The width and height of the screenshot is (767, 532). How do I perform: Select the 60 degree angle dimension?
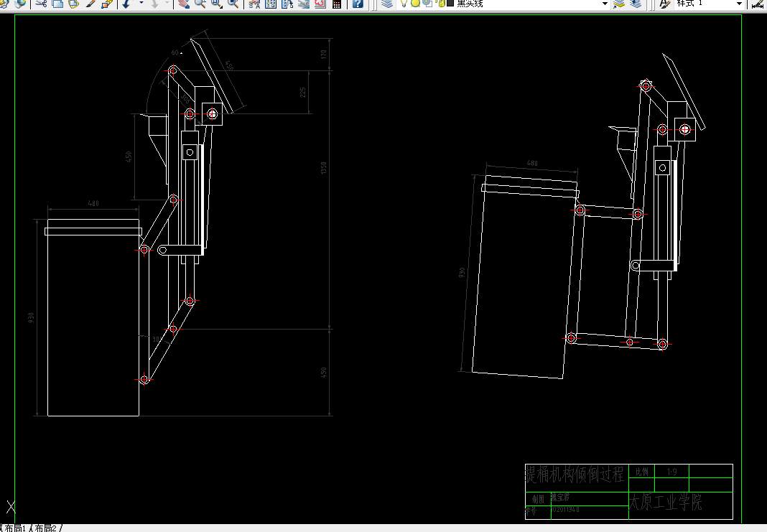click(x=175, y=52)
